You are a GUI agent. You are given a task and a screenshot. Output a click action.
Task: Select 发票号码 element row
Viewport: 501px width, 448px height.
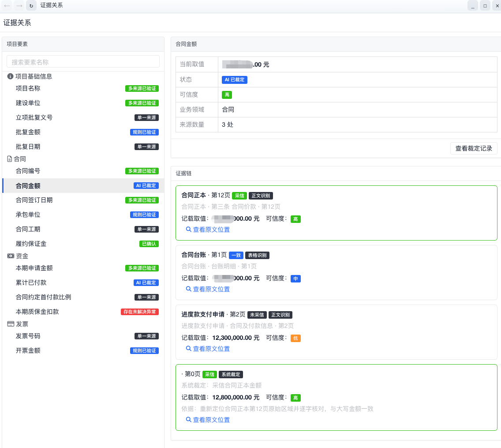coord(83,336)
